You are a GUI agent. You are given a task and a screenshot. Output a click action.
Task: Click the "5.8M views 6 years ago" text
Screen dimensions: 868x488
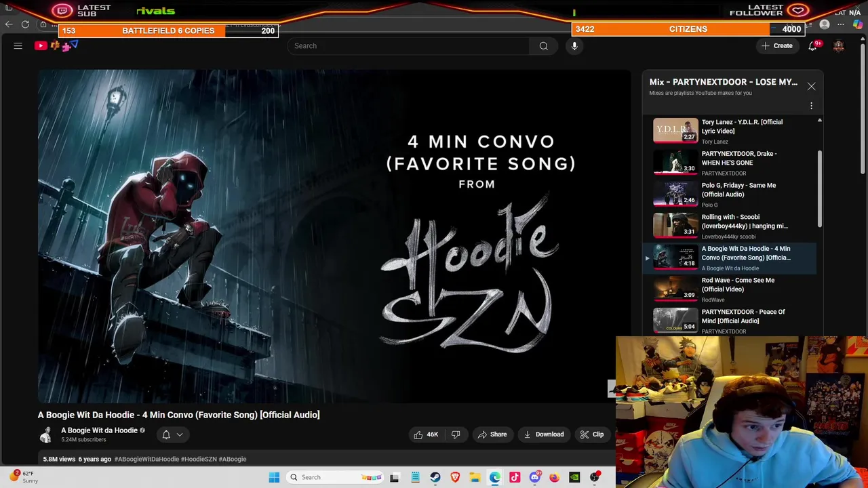77,459
